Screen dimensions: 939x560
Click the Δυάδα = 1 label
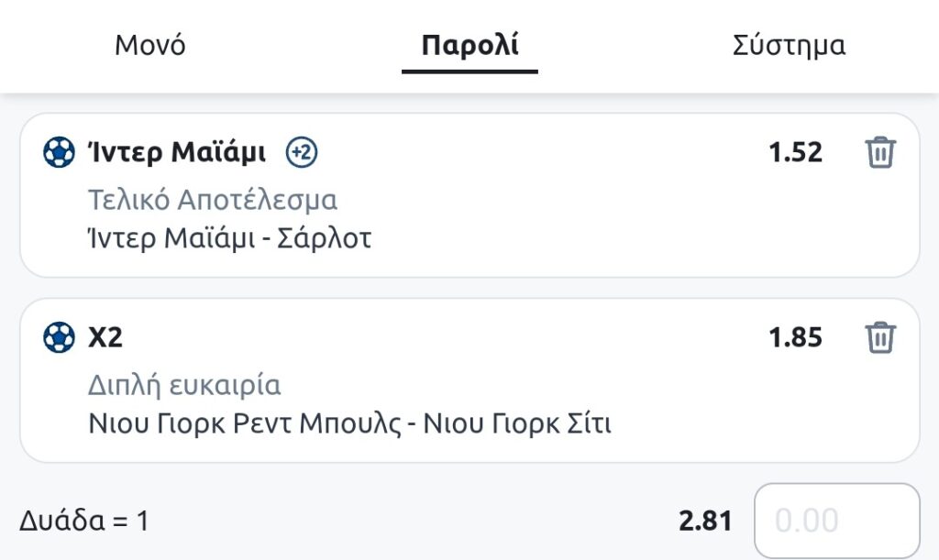83,522
